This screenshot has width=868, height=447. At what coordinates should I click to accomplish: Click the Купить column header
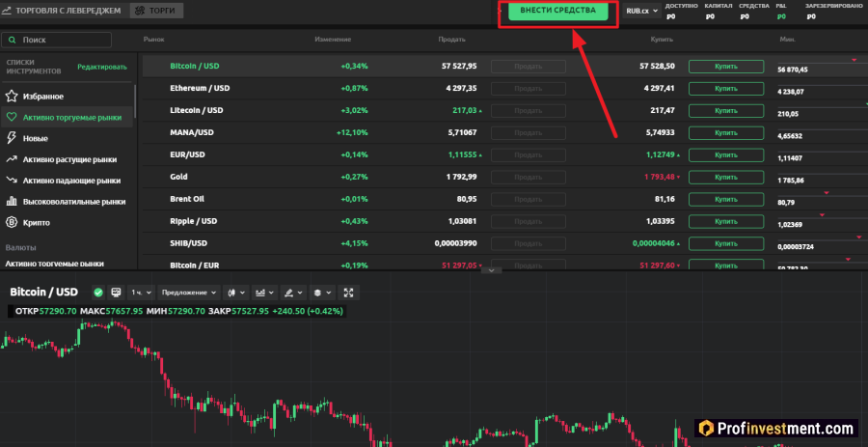[662, 40]
